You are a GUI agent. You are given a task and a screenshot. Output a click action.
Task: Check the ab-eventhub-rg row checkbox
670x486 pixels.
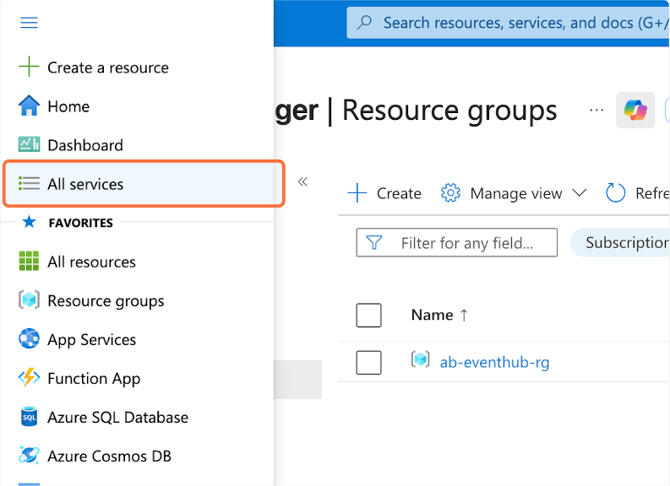point(369,362)
